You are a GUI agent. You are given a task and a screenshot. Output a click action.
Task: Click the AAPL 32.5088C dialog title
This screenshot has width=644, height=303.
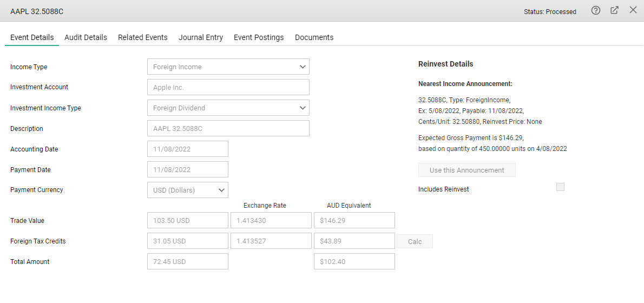click(37, 11)
